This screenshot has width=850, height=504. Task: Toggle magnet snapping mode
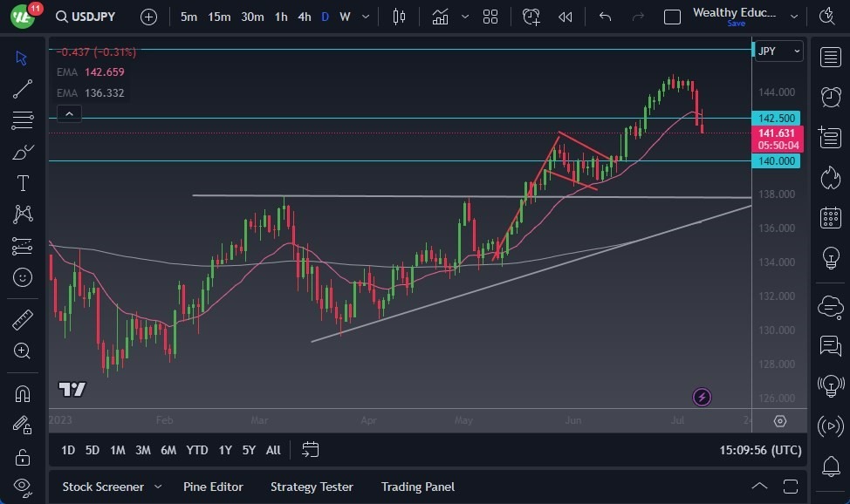[x=23, y=392]
